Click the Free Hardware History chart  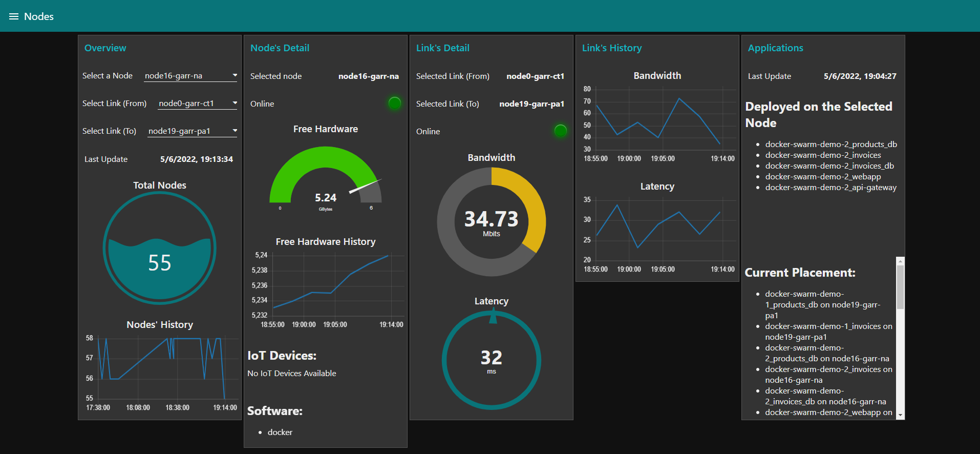pyautogui.click(x=327, y=290)
